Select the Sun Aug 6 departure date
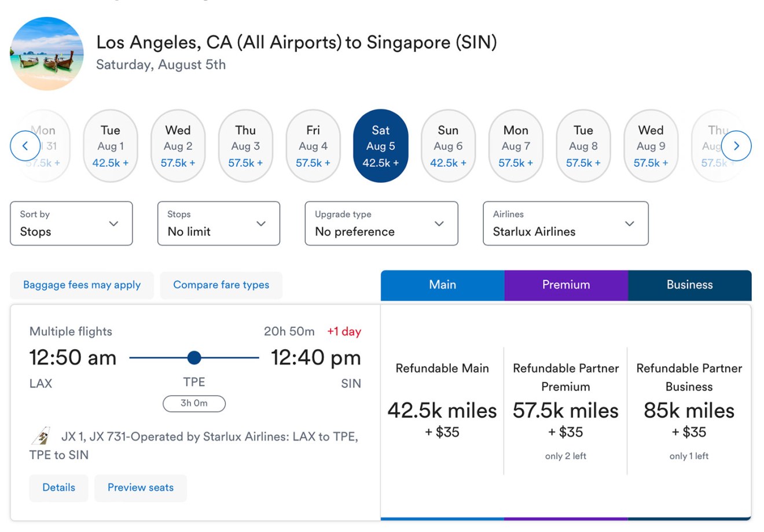 click(x=448, y=146)
